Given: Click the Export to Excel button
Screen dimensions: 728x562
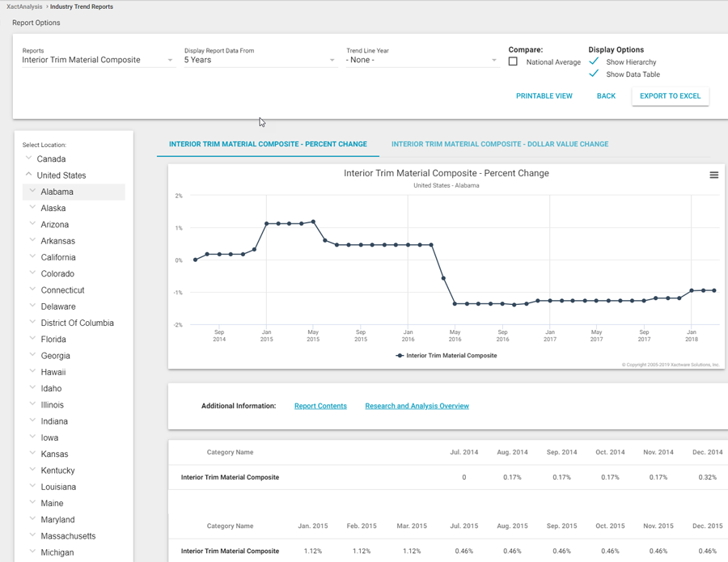Looking at the screenshot, I should [670, 96].
